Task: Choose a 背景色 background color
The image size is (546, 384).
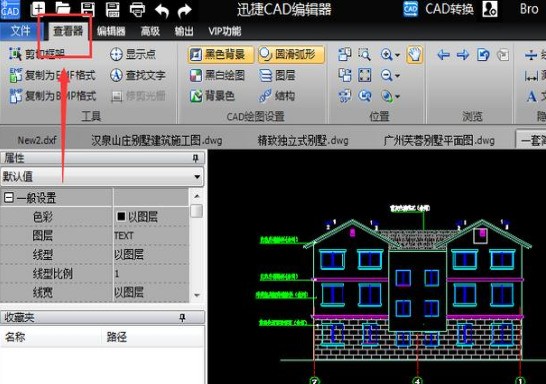Action: [212, 96]
